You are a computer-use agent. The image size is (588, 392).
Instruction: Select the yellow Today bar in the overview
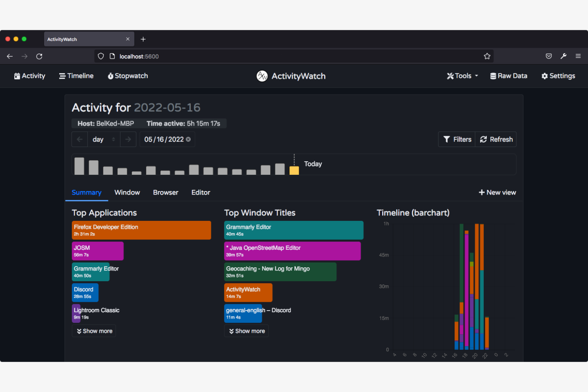pyautogui.click(x=294, y=170)
